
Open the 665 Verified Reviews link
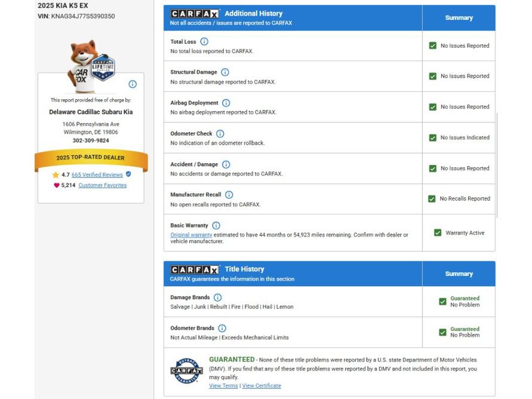click(97, 175)
